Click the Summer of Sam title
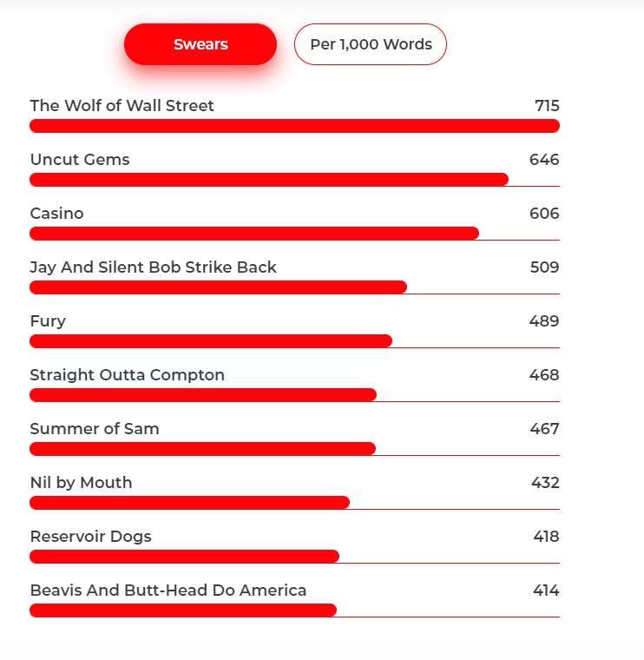Screen dimensions: 644x660 click(x=95, y=429)
